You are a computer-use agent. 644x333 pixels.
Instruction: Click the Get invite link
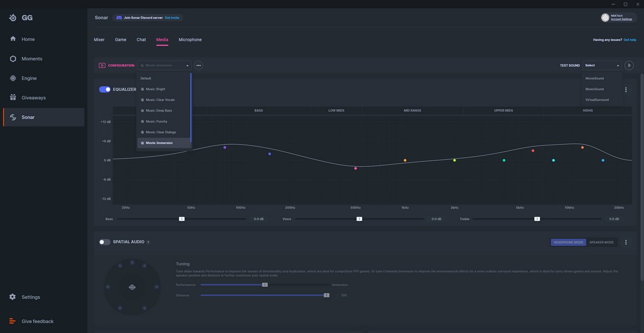[172, 18]
